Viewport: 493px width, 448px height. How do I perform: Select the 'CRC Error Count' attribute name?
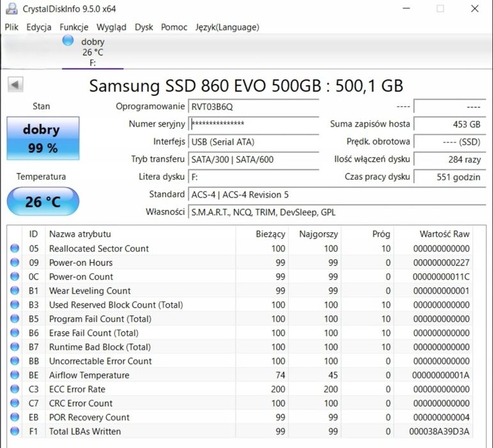[81, 403]
